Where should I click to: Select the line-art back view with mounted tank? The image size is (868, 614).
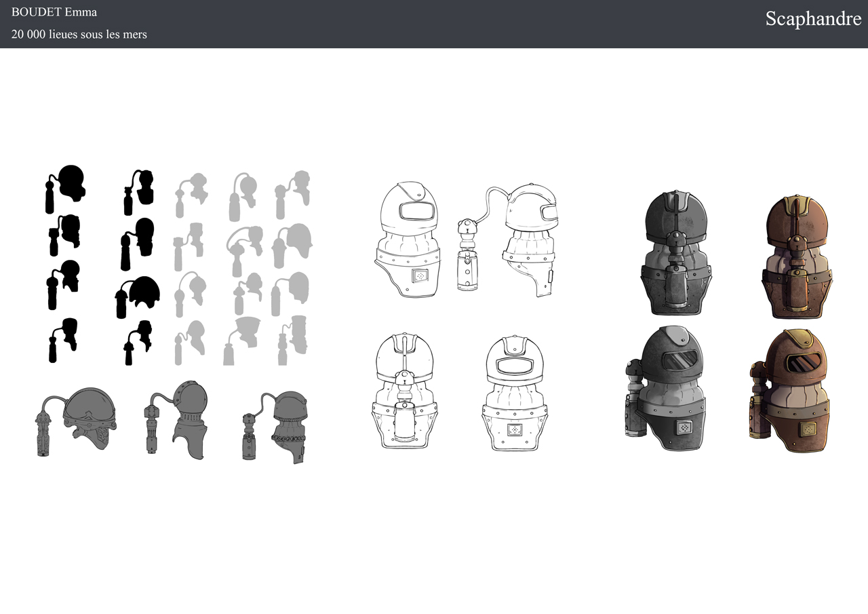click(406, 391)
